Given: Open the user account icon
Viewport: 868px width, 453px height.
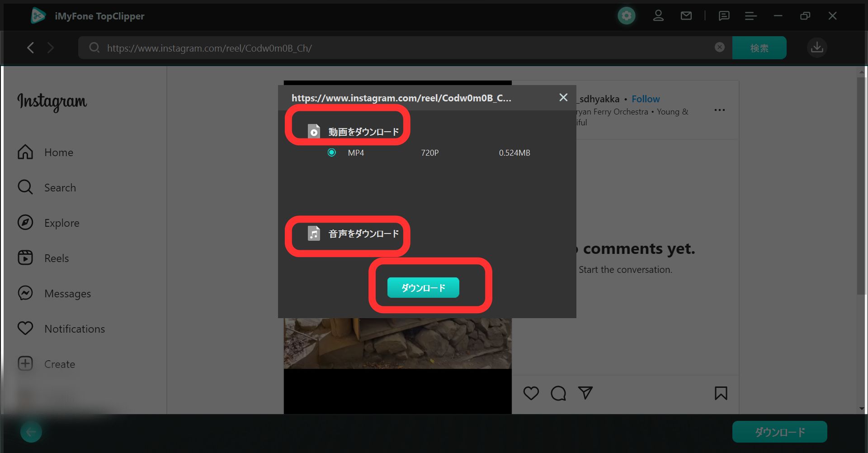Looking at the screenshot, I should click(x=658, y=16).
